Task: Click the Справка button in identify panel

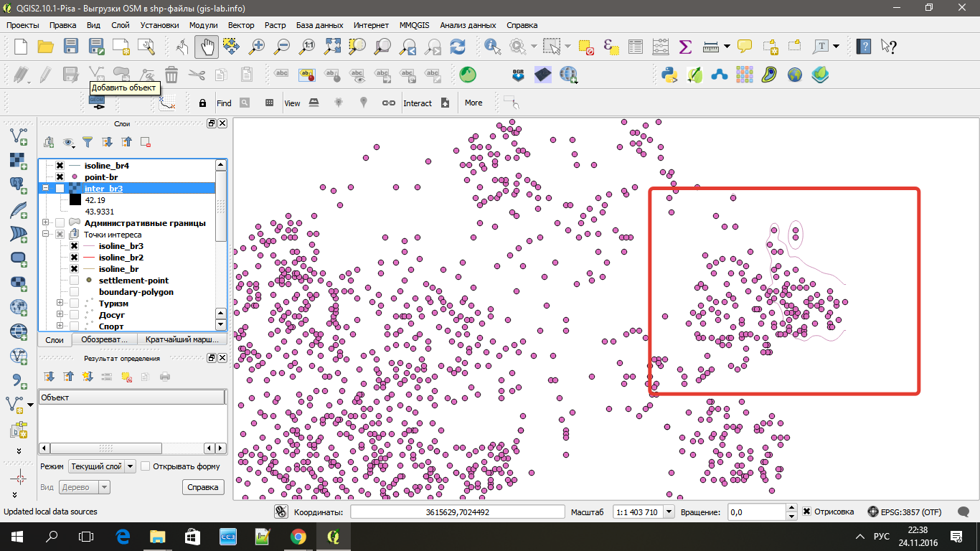Action: click(202, 487)
